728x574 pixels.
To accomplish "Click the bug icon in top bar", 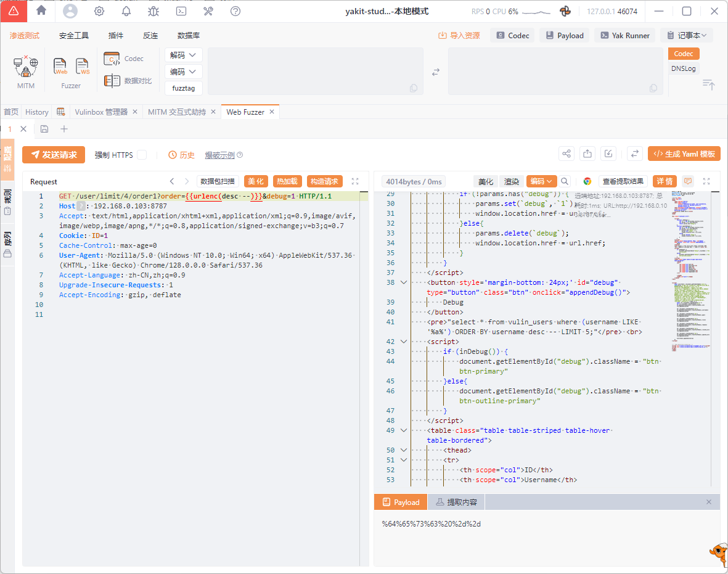I will pos(153,11).
